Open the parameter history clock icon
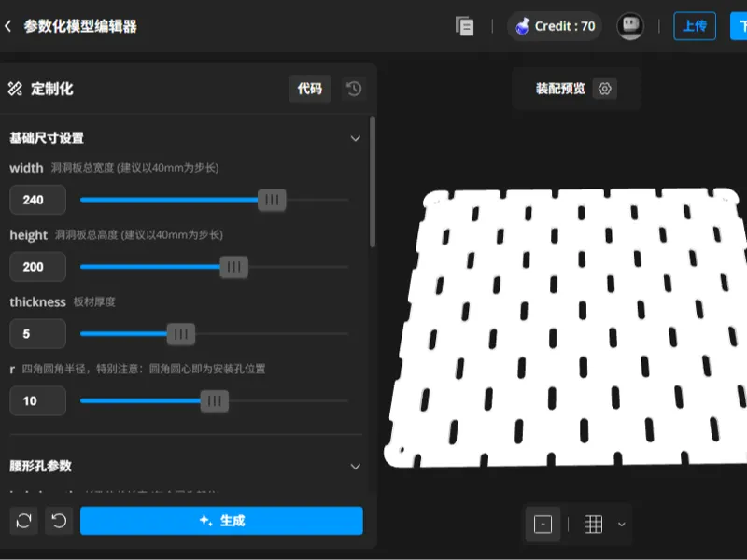 (354, 89)
